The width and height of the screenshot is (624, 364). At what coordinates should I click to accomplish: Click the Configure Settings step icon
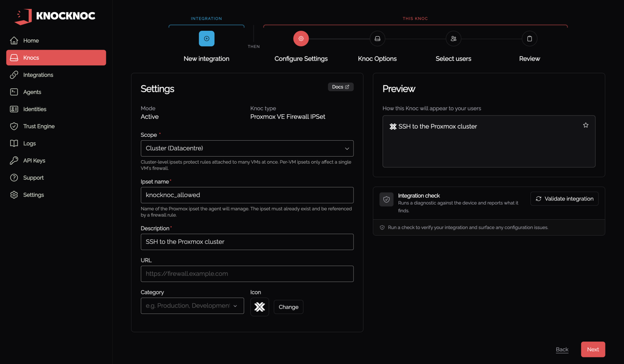(x=301, y=39)
